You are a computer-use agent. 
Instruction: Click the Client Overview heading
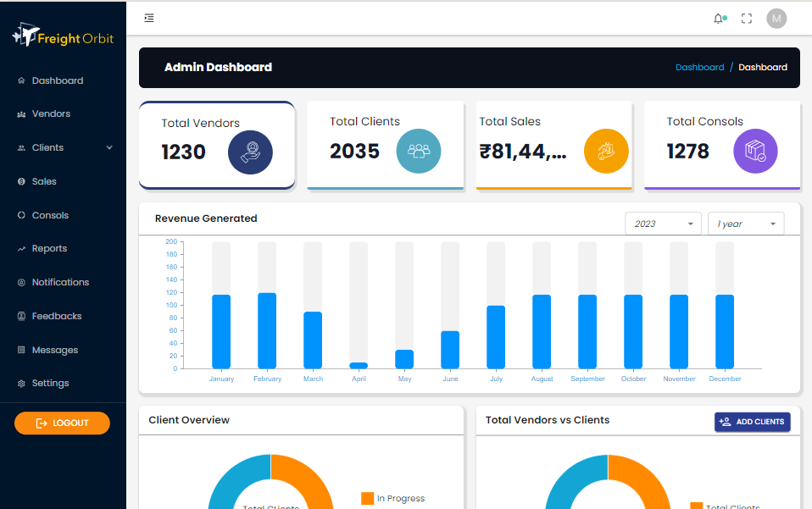click(x=189, y=420)
